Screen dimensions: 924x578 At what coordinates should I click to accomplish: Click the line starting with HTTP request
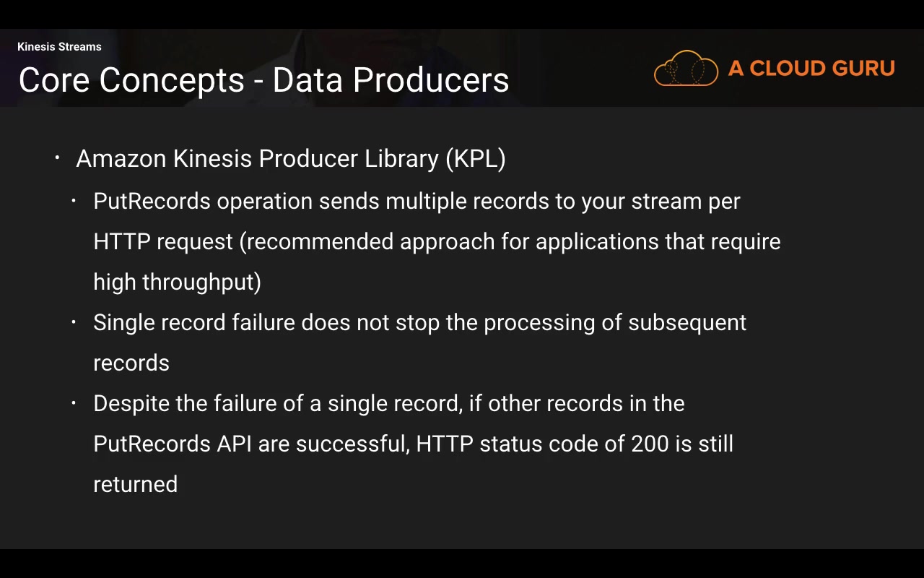(437, 241)
